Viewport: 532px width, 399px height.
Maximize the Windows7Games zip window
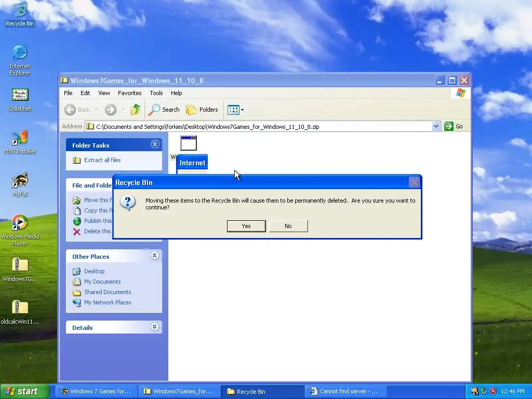point(452,81)
